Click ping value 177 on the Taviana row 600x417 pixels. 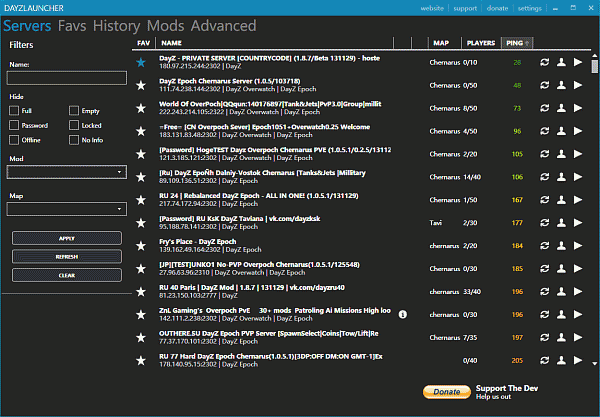click(x=517, y=223)
